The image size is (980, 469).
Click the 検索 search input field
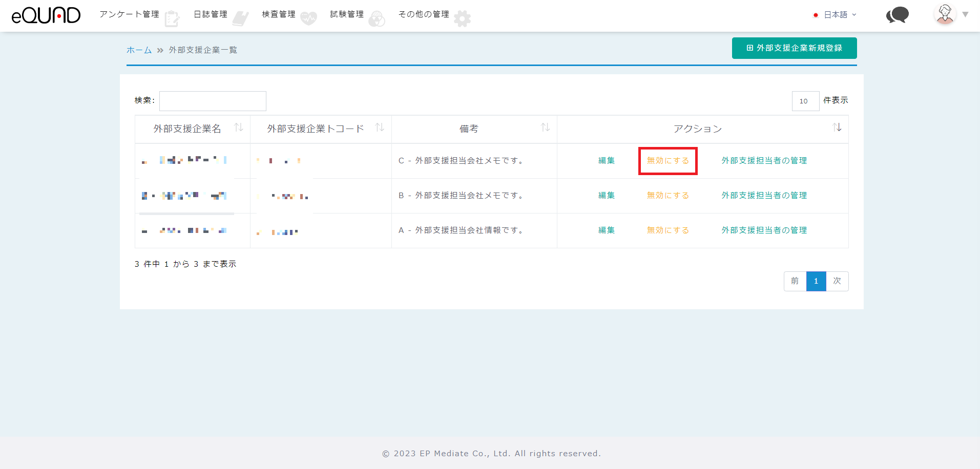point(213,101)
